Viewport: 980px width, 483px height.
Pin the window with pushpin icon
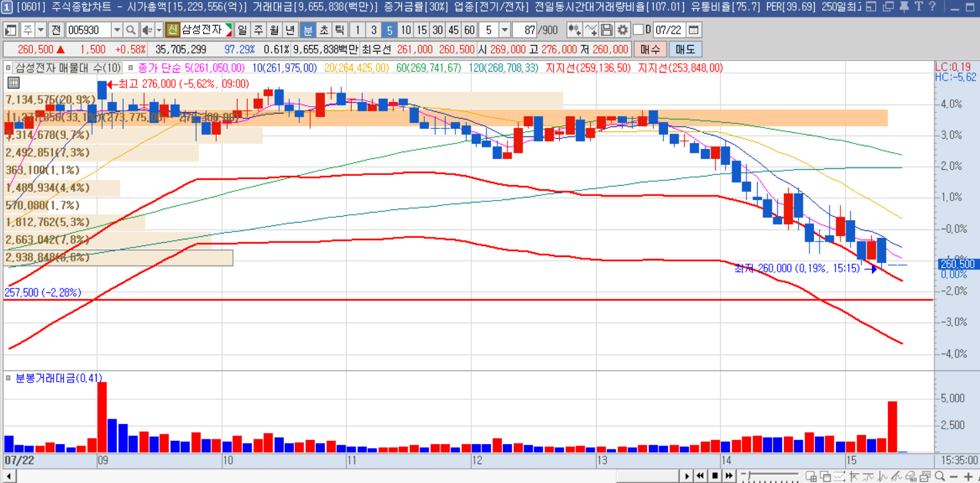point(903,7)
